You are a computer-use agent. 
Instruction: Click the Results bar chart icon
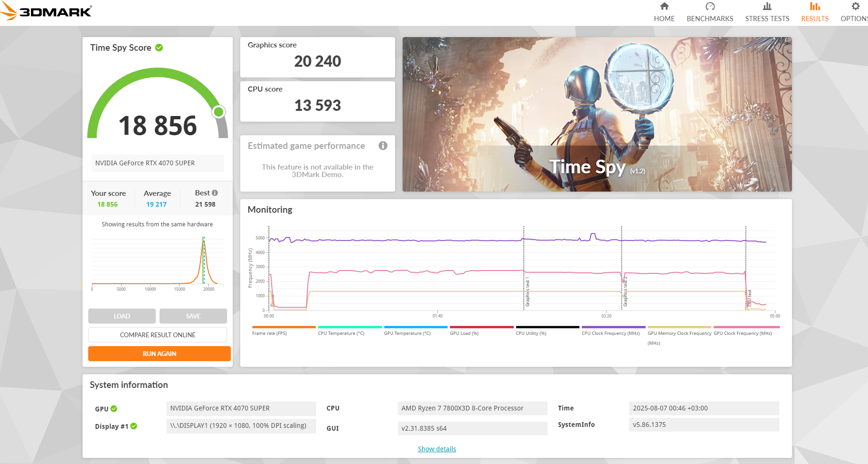[815, 6]
